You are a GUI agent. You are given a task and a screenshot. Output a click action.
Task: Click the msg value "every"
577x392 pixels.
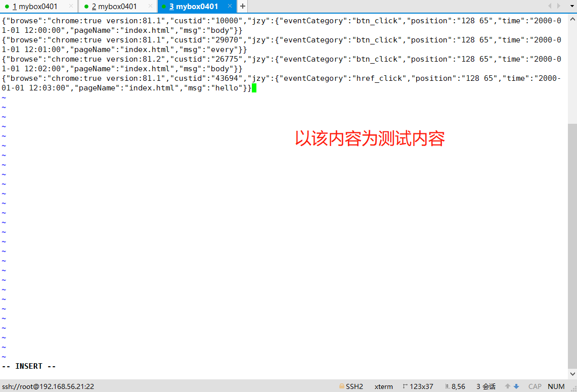222,50
